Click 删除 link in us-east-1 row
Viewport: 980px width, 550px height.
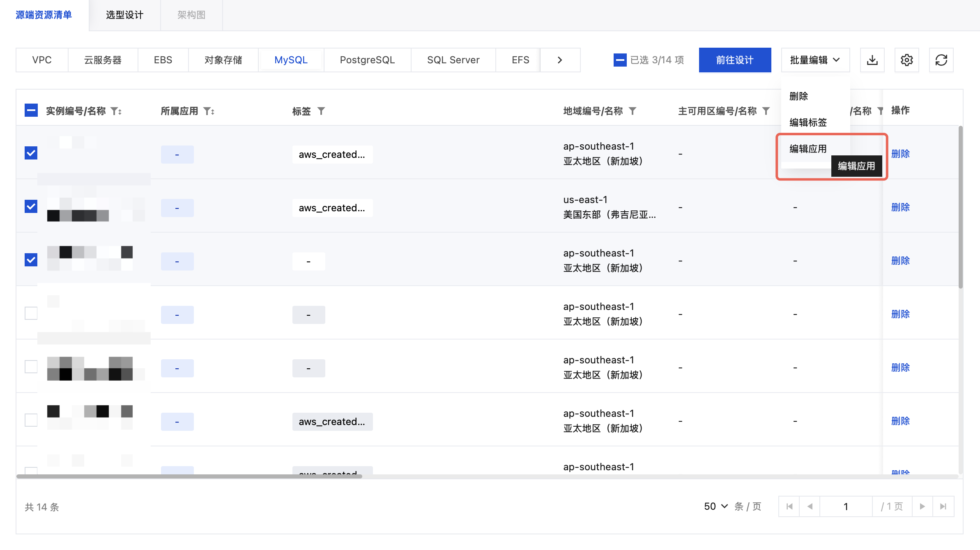[900, 207]
